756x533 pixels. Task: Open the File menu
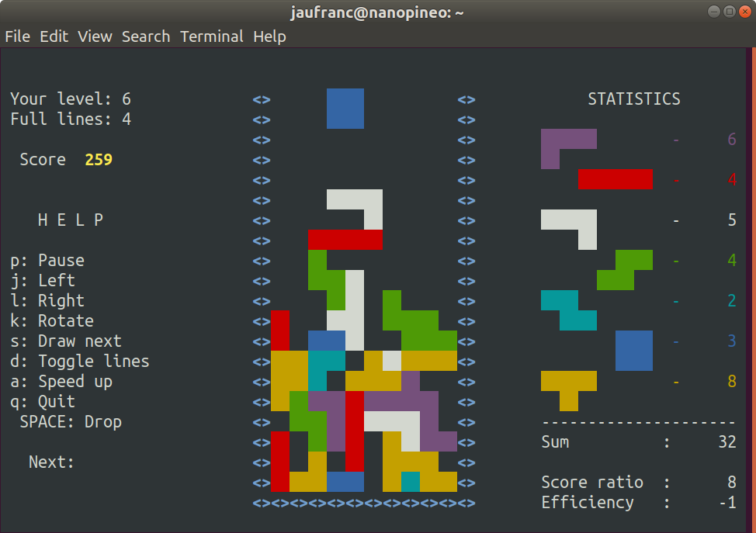pyautogui.click(x=18, y=36)
